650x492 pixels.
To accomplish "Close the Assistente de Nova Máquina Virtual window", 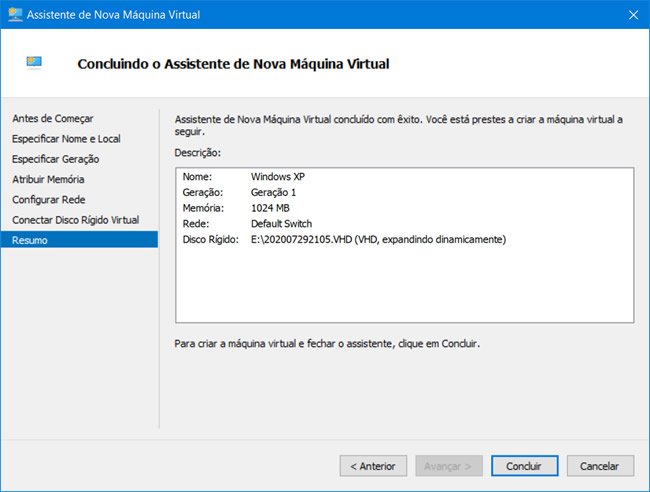I will point(632,15).
